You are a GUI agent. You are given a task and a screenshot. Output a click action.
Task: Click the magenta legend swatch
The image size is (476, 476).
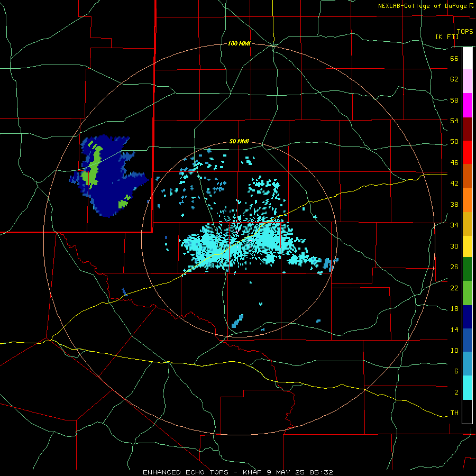(467, 105)
